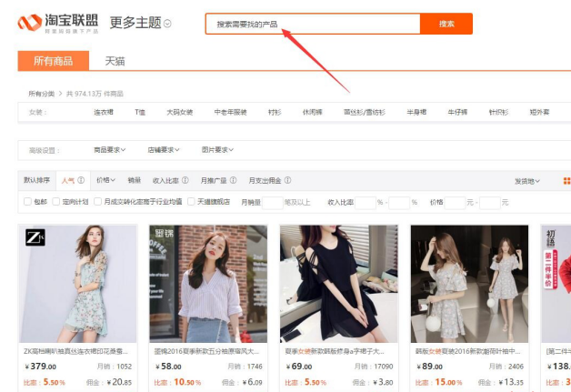
Task: Open the ¥379.00 floral dress thumbnail
Action: tap(78, 283)
